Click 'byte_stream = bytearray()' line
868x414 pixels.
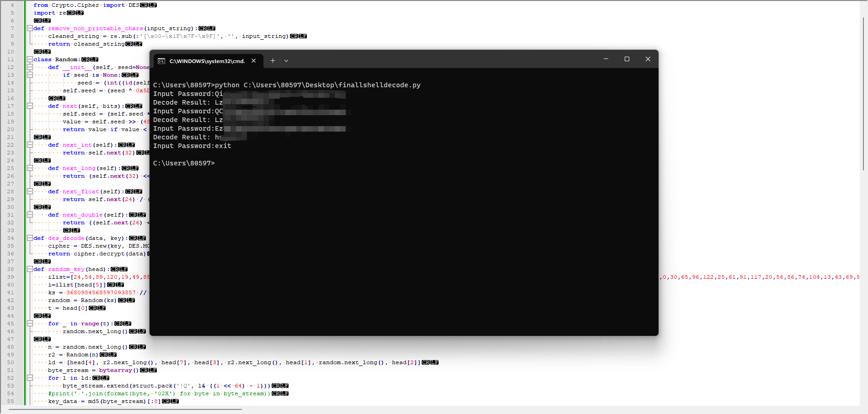tap(93, 370)
